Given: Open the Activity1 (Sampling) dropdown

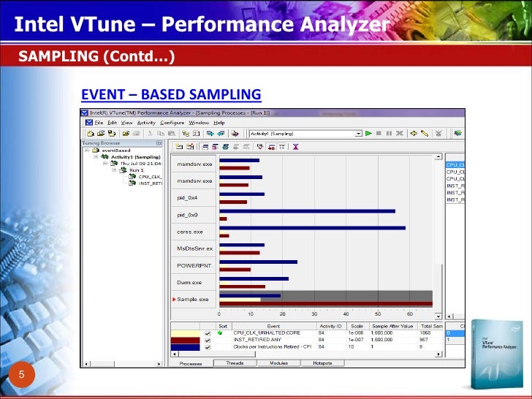Looking at the screenshot, I should pyautogui.click(x=359, y=134).
